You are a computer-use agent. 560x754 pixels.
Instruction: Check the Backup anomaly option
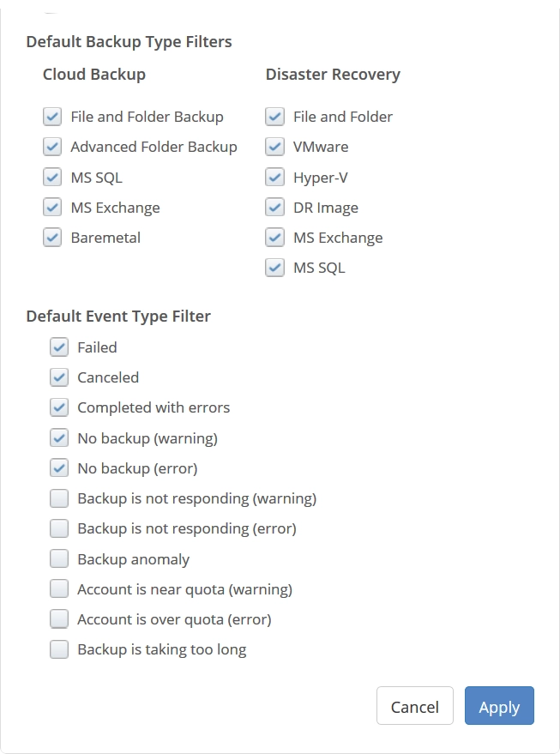click(59, 558)
